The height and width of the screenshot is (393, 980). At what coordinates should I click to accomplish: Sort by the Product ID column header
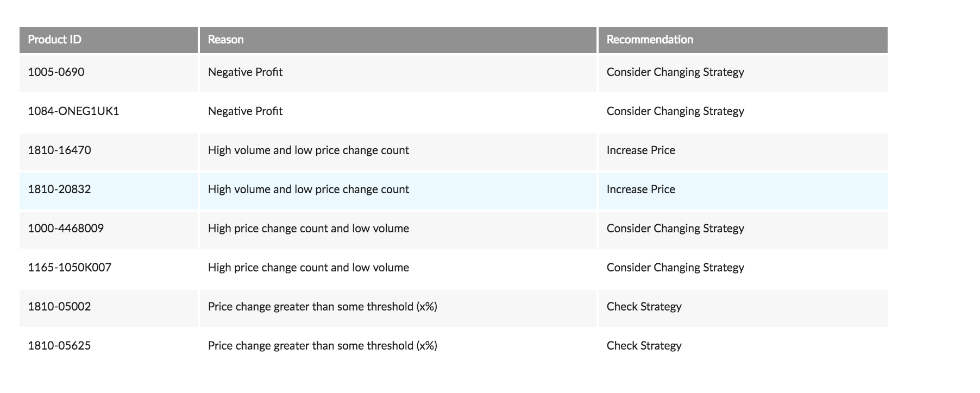tap(109, 40)
